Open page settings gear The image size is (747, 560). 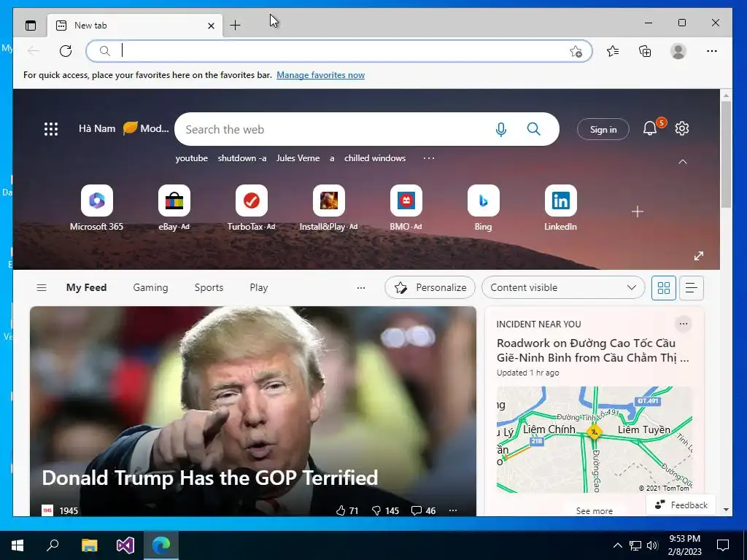click(682, 128)
